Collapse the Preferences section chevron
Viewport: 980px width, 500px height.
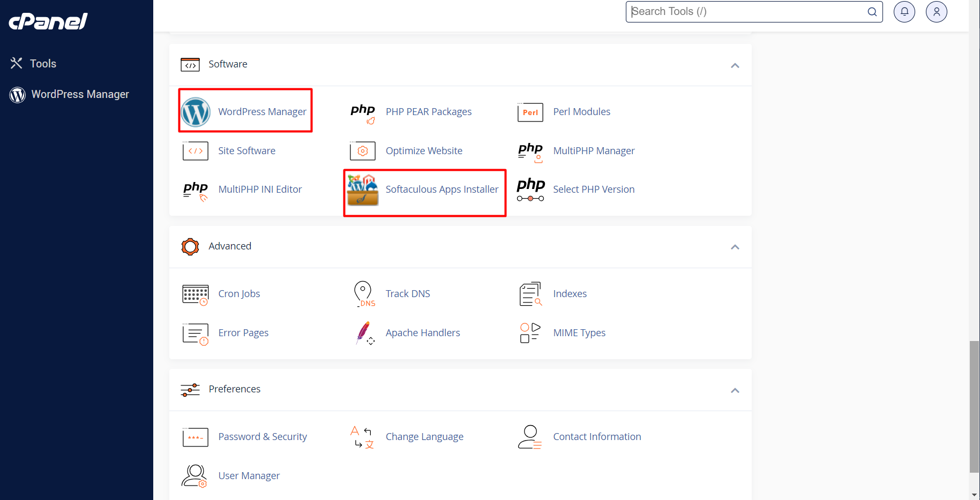point(735,390)
